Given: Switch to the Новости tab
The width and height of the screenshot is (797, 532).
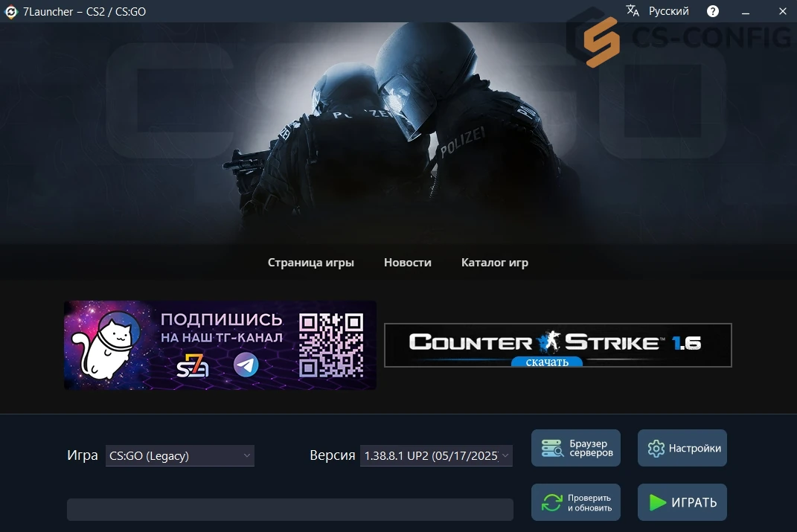Looking at the screenshot, I should [x=407, y=262].
